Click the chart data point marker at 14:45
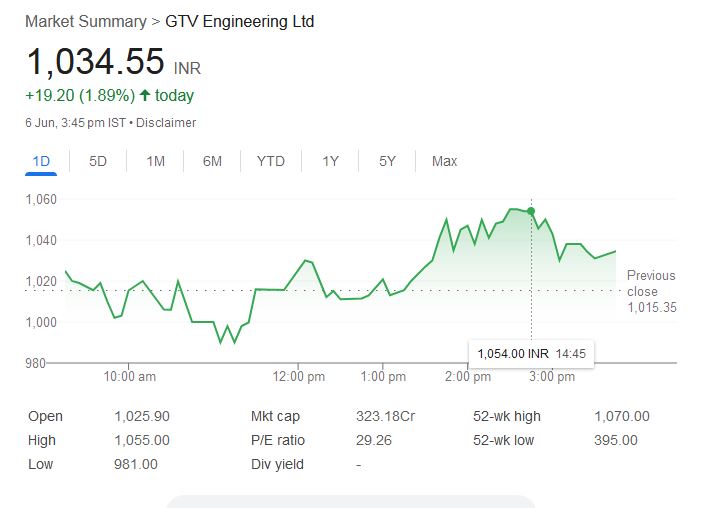The width and height of the screenshot is (726, 508). coord(531,211)
